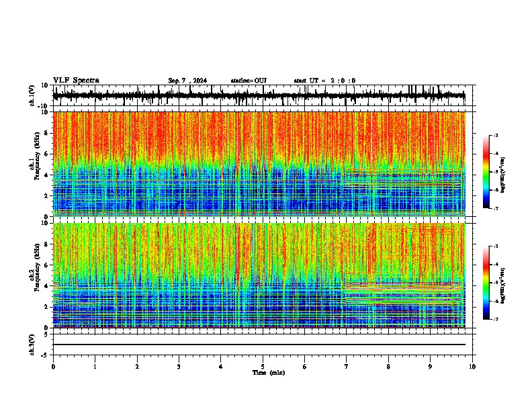Image resolution: width=532 pixels, height=411 pixels.
Task: Click the ch.3 flat voltage trace line
Action: pyautogui.click(x=259, y=345)
